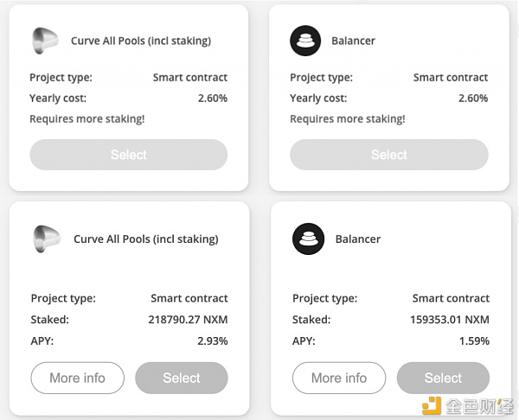Click the Balancer logo in the top-right cover card
This screenshot has width=519, height=420.
click(305, 41)
